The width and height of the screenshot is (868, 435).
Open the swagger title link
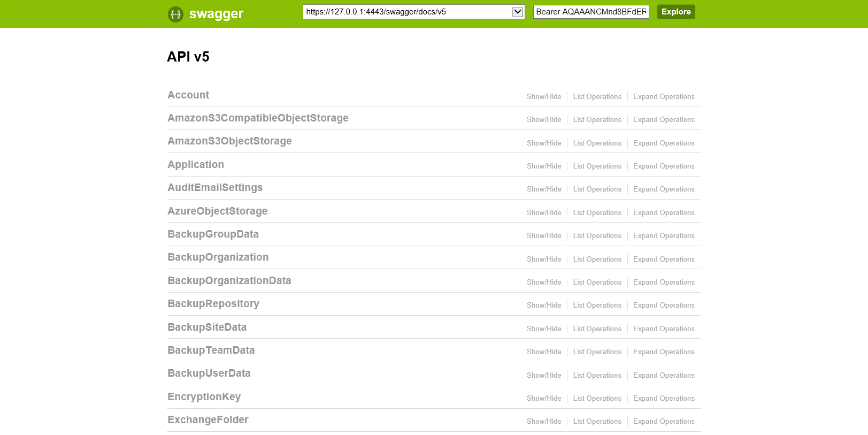(x=216, y=14)
